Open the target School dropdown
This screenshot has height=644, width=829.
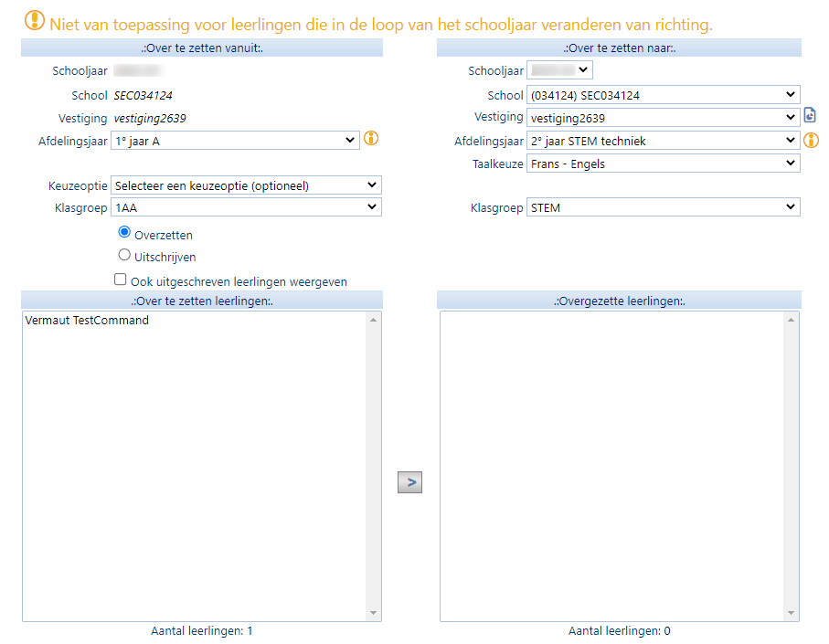click(x=663, y=95)
